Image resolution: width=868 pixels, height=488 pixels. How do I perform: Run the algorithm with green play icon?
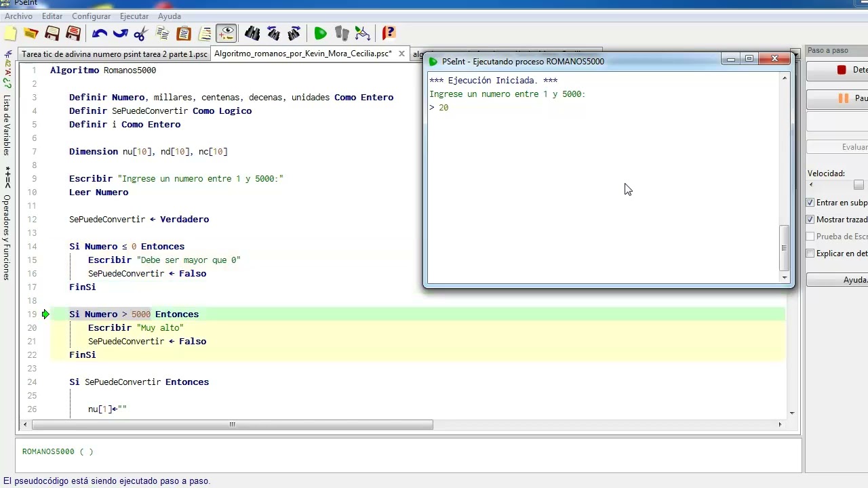click(x=321, y=33)
